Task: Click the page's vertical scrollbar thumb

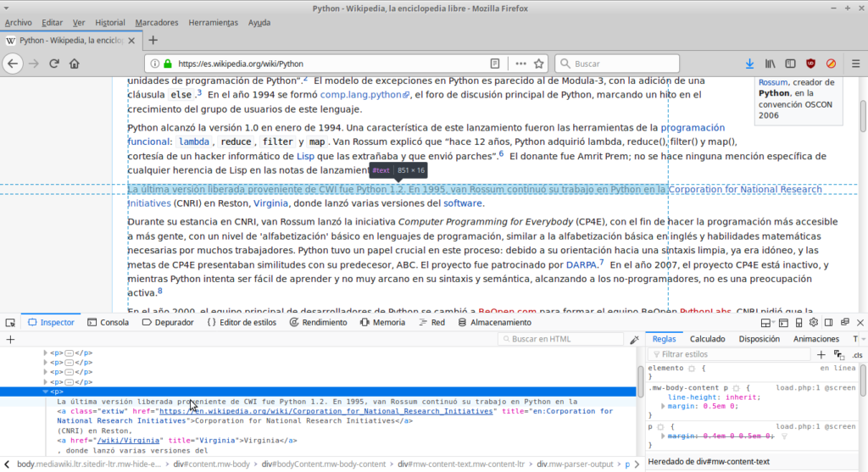Action: tap(863, 116)
